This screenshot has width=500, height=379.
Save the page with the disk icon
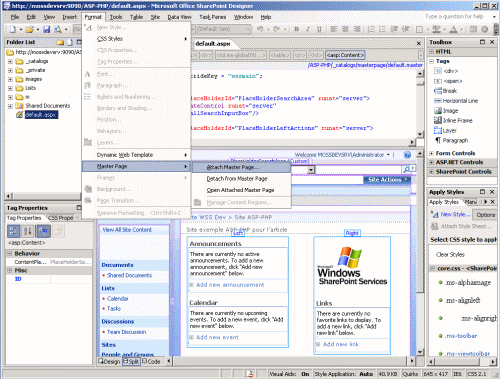[46, 29]
